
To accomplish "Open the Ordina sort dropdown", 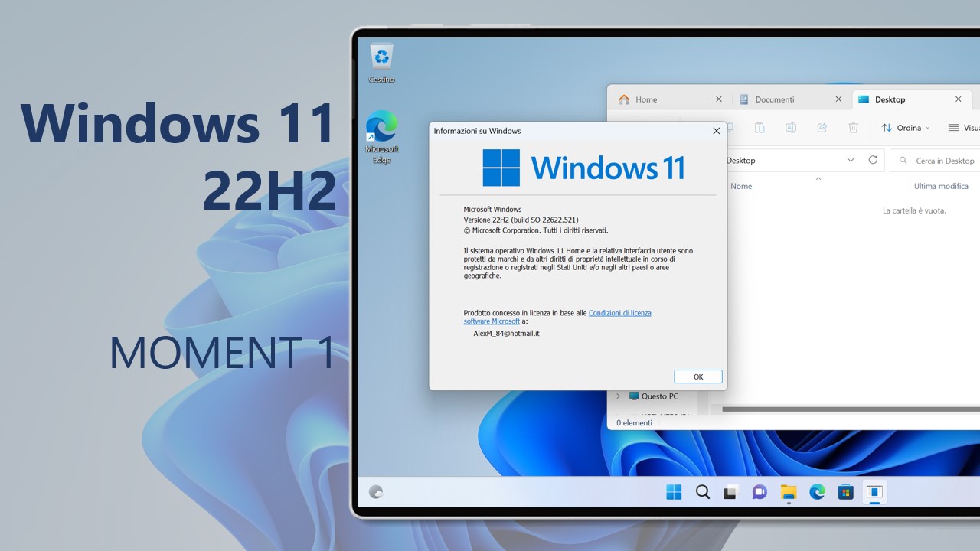I will (906, 128).
